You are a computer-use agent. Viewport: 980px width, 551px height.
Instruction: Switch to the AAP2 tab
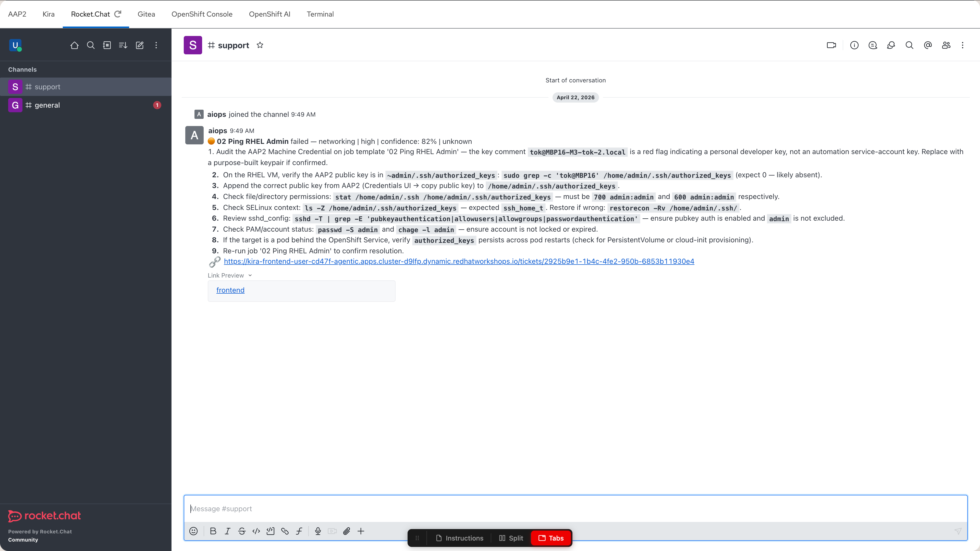pyautogui.click(x=17, y=14)
